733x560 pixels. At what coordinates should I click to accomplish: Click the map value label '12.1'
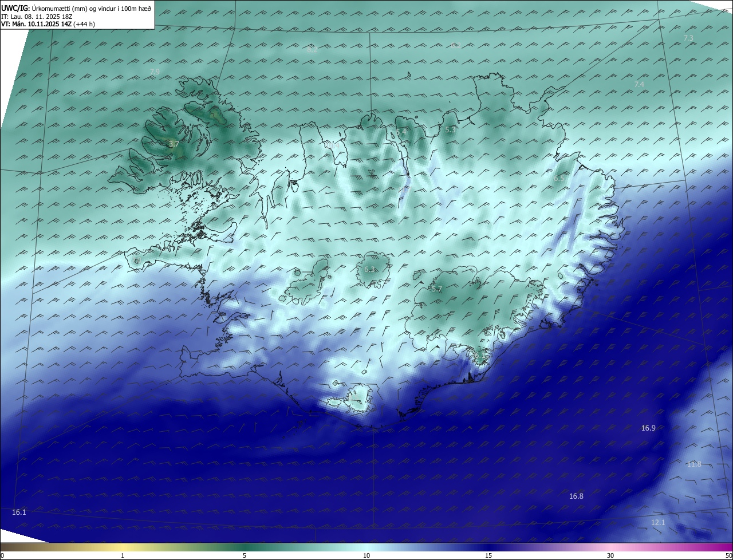point(658,522)
